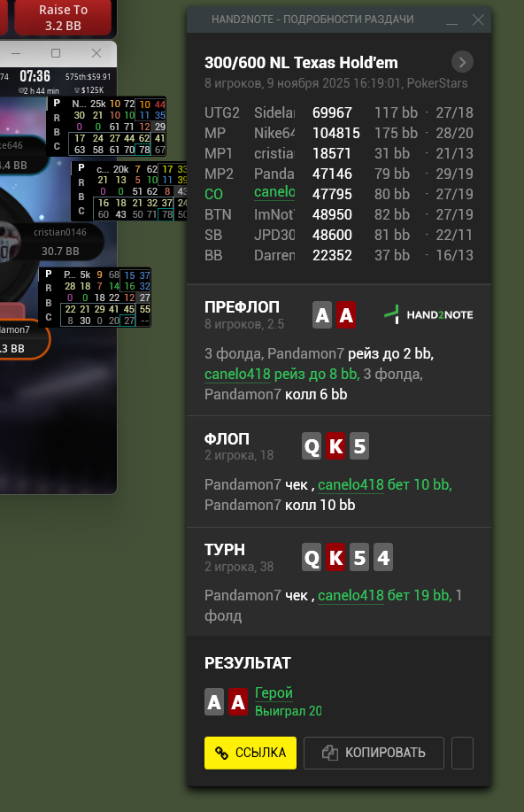Image resolution: width=524 pixels, height=812 pixels.
Task: Click the cristian0146 player nameplate
Action: click(x=60, y=242)
